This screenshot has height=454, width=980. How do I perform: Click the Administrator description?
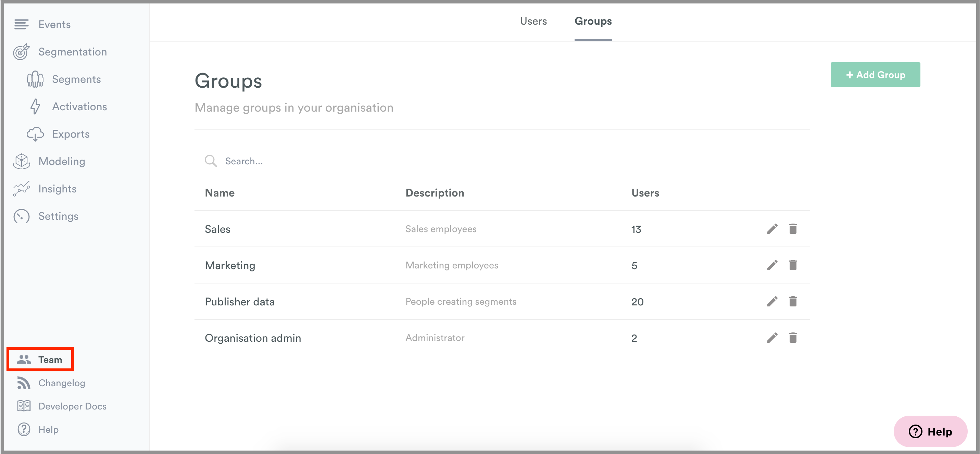[x=435, y=338]
